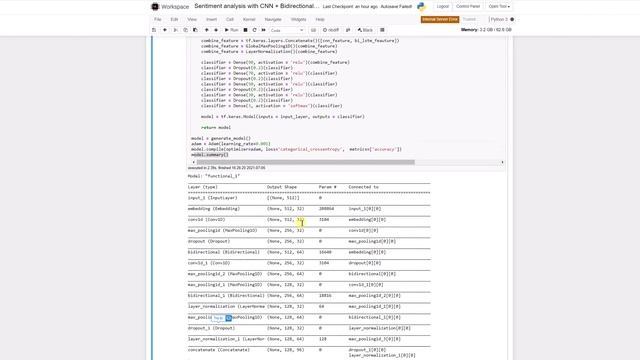Open the Insert menu
Screen dimensions: 640x360
click(211, 20)
